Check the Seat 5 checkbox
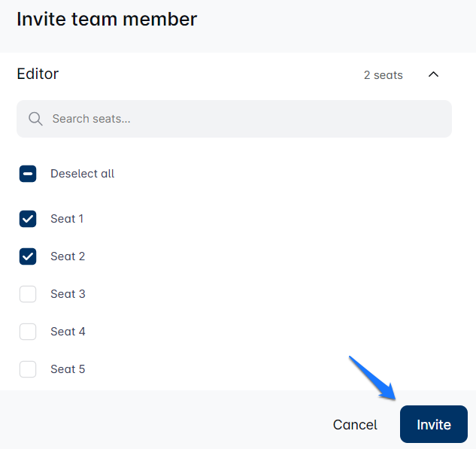 (28, 369)
